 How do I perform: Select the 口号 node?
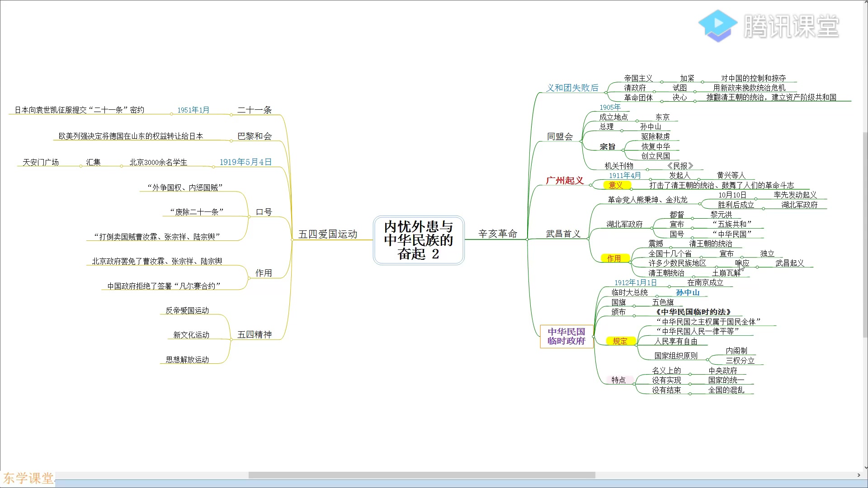pos(264,212)
